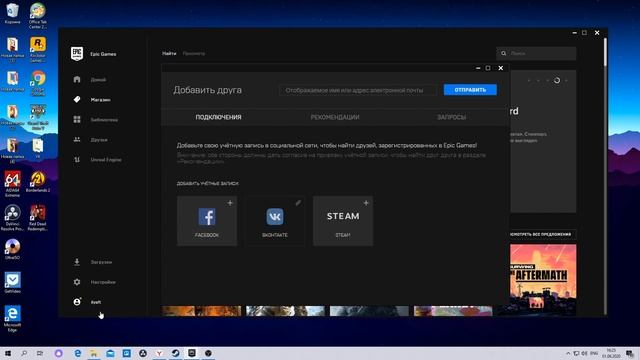Switch to the РЕКОМЕНДАЦИИ tab
Screen dimensions: 640x360
click(335, 117)
